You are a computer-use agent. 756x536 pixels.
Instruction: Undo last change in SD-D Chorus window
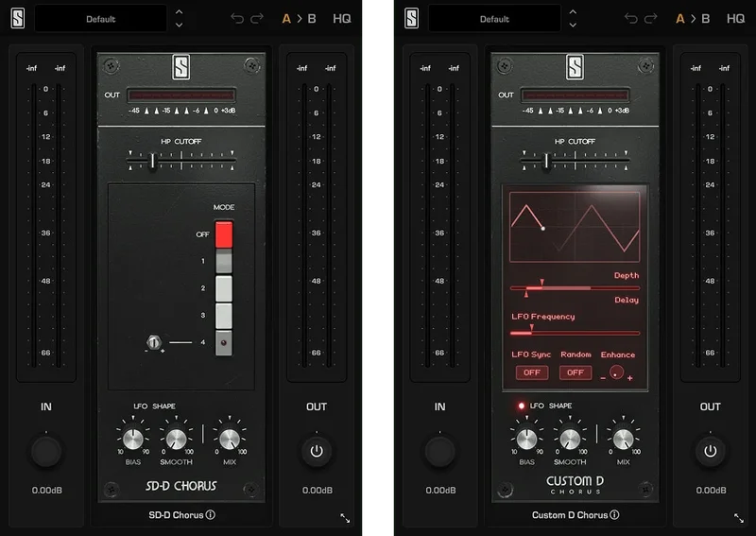(237, 18)
